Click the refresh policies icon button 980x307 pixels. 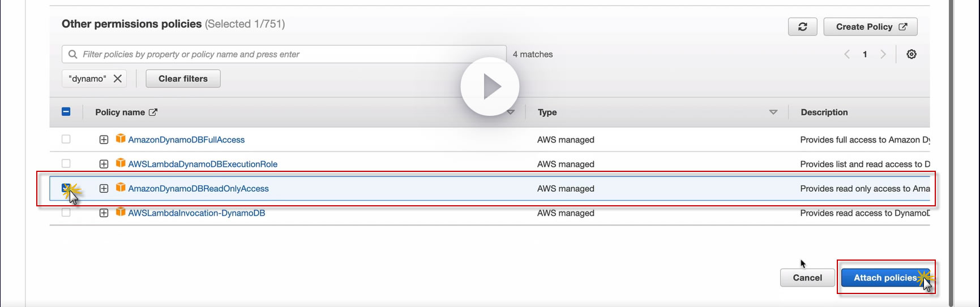point(802,27)
